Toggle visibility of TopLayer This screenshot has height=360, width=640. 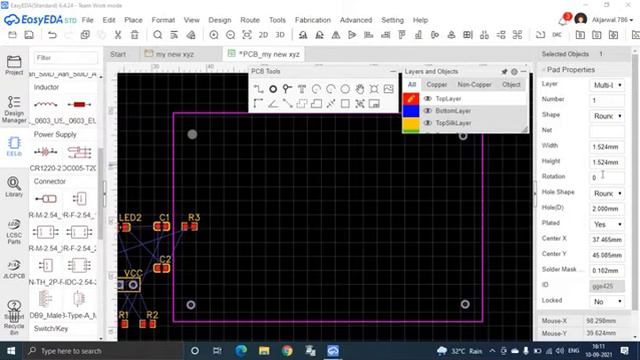pyautogui.click(x=428, y=98)
